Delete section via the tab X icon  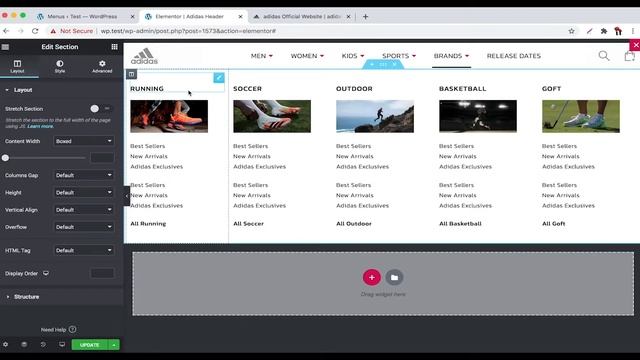click(394, 64)
